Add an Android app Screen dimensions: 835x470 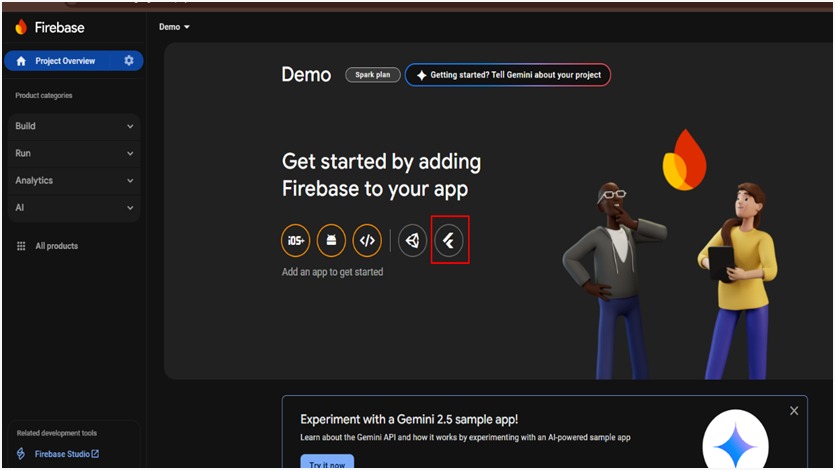(331, 241)
